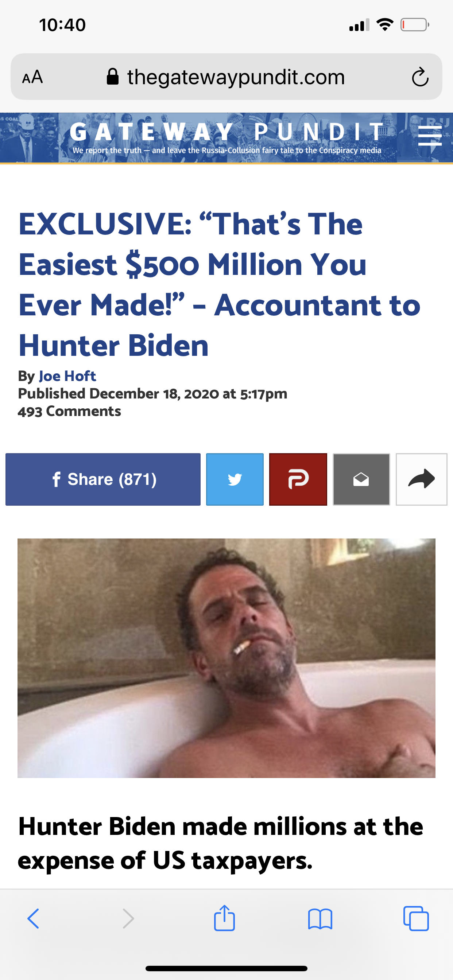The image size is (453, 980).
Task: Open the AA reader text size options
Action: [x=32, y=77]
